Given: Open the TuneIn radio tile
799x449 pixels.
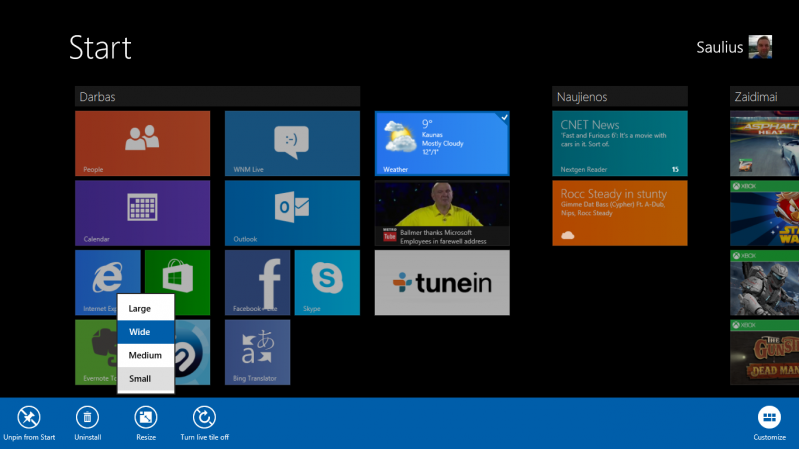Looking at the screenshot, I should (x=441, y=282).
